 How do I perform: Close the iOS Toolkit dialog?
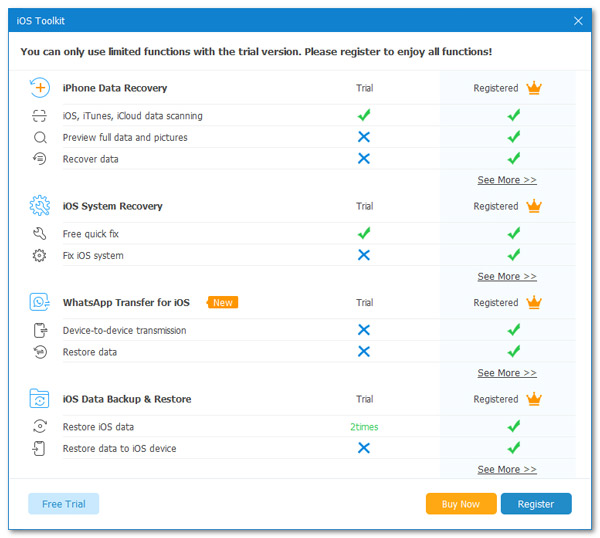tap(578, 20)
